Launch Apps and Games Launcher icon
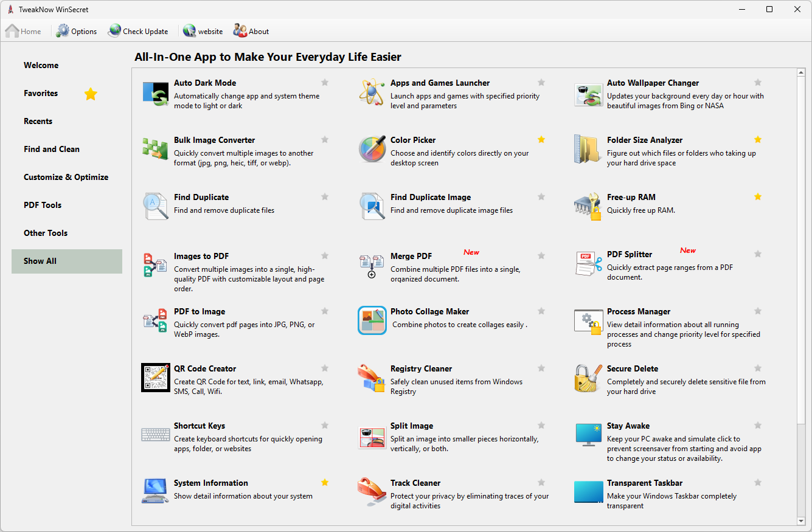Image resolution: width=812 pixels, height=532 pixels. pyautogui.click(x=372, y=92)
